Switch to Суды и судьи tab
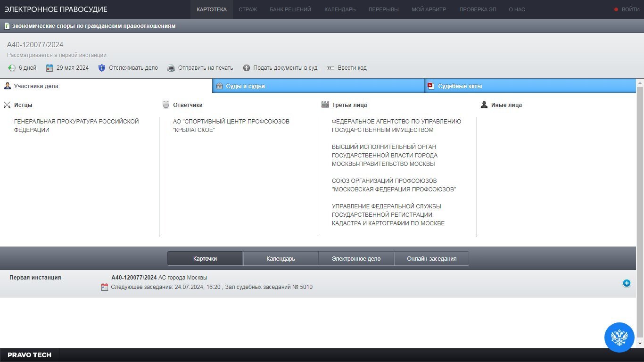Image resolution: width=644 pixels, height=362 pixels. [x=245, y=86]
